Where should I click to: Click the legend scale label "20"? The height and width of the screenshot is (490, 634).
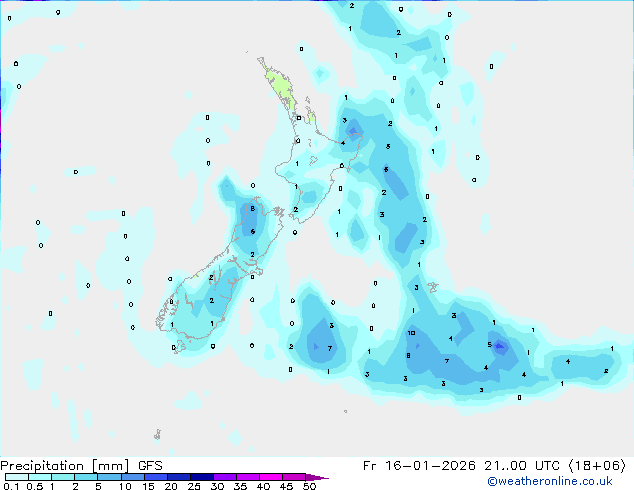point(171,486)
